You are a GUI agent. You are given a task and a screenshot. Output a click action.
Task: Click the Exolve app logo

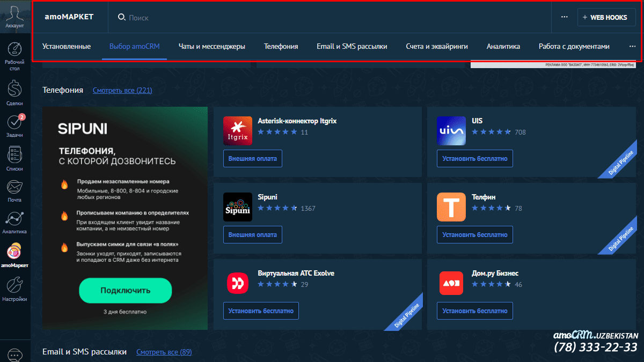tap(238, 283)
